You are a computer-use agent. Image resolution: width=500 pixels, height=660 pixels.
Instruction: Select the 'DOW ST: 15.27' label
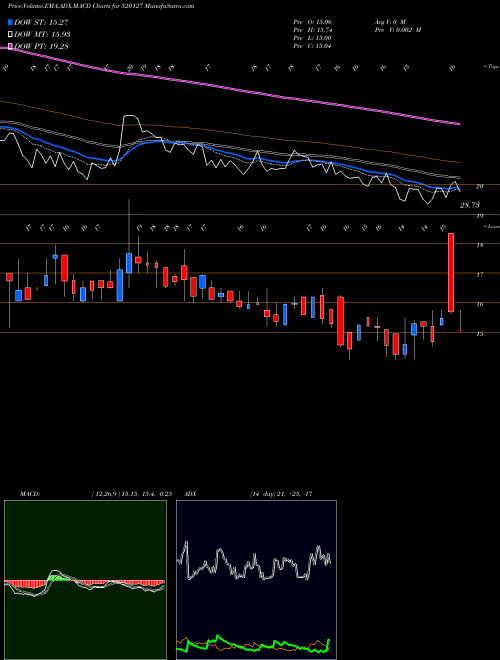[41, 22]
